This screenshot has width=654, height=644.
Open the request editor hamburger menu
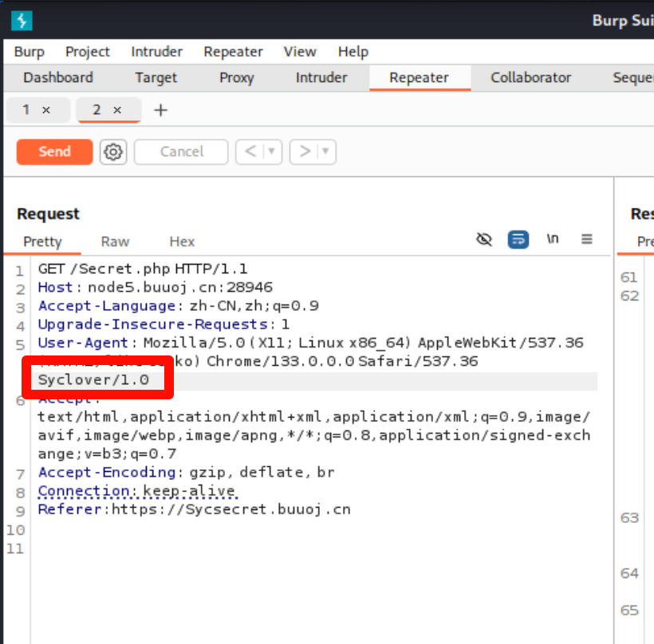tap(587, 239)
